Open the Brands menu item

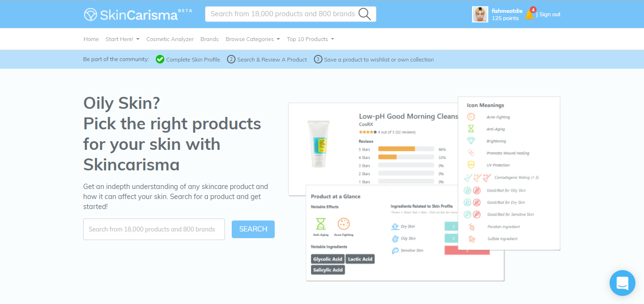pos(209,39)
